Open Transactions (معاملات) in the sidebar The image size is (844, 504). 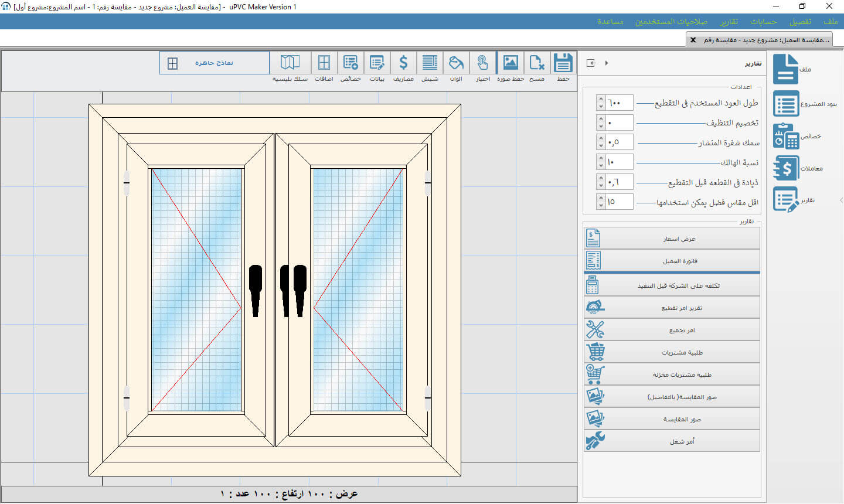tap(787, 168)
